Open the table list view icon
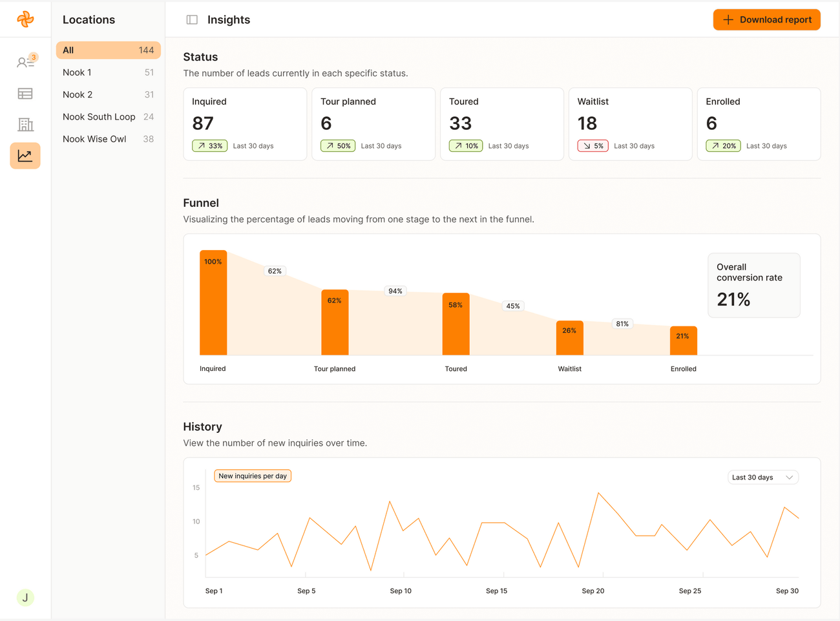 click(x=25, y=94)
